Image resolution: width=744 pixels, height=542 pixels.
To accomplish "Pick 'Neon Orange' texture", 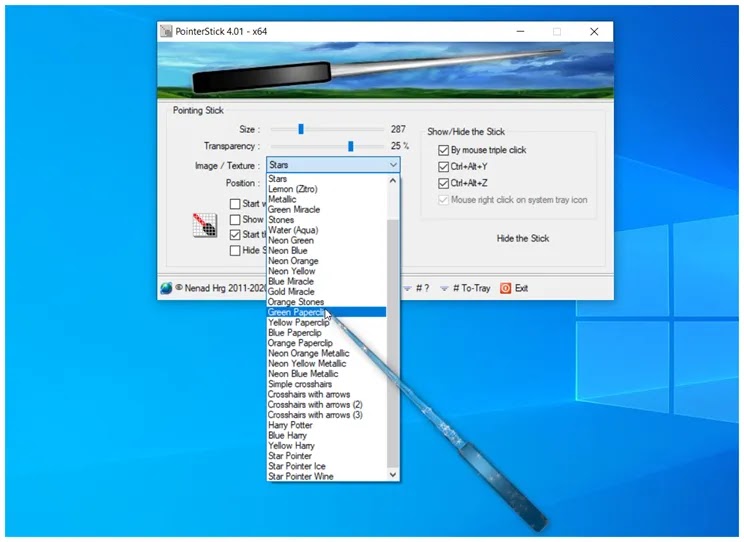I will point(326,261).
